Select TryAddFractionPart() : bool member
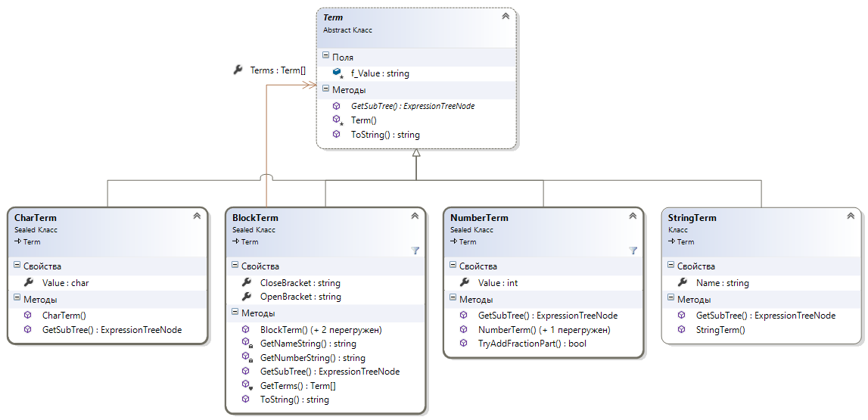Screen dimensions: 868x420 tap(532, 344)
